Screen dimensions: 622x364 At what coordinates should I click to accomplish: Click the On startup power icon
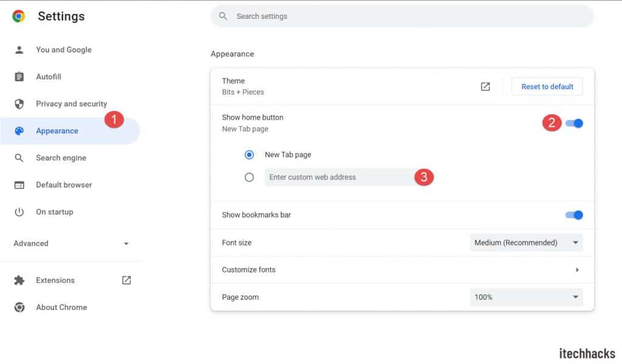20,212
